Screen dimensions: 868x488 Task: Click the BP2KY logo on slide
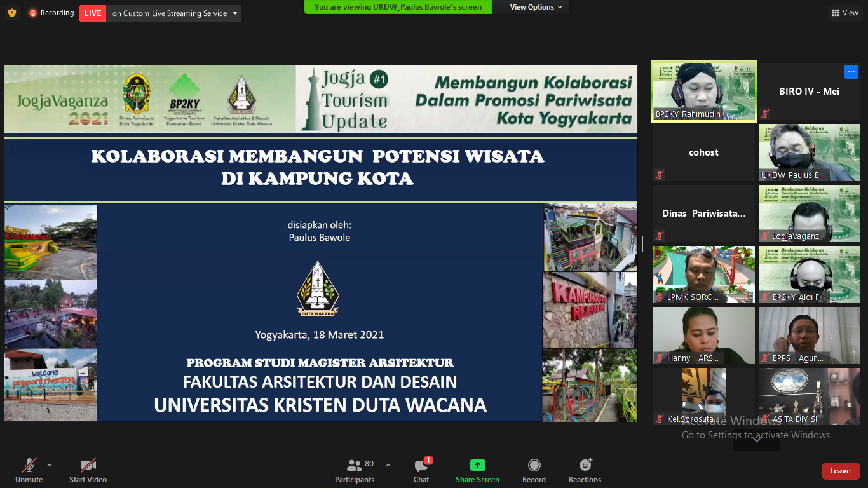pyautogui.click(x=184, y=100)
